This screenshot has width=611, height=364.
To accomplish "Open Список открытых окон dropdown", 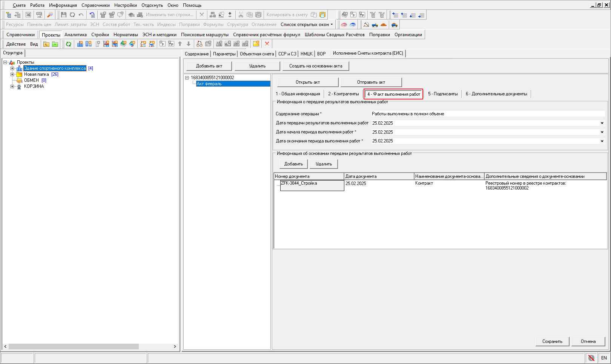I will pos(307,24).
